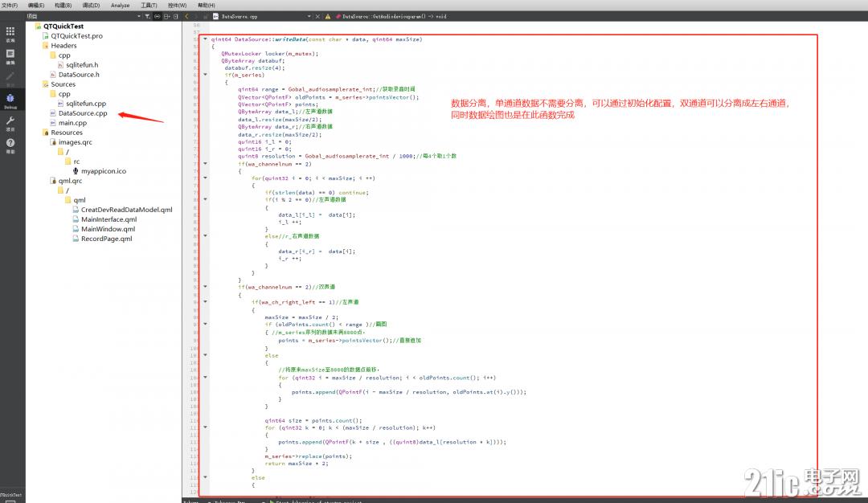Image resolution: width=868 pixels, height=503 pixels.
Task: Select the Sources folder node
Action: click(63, 84)
